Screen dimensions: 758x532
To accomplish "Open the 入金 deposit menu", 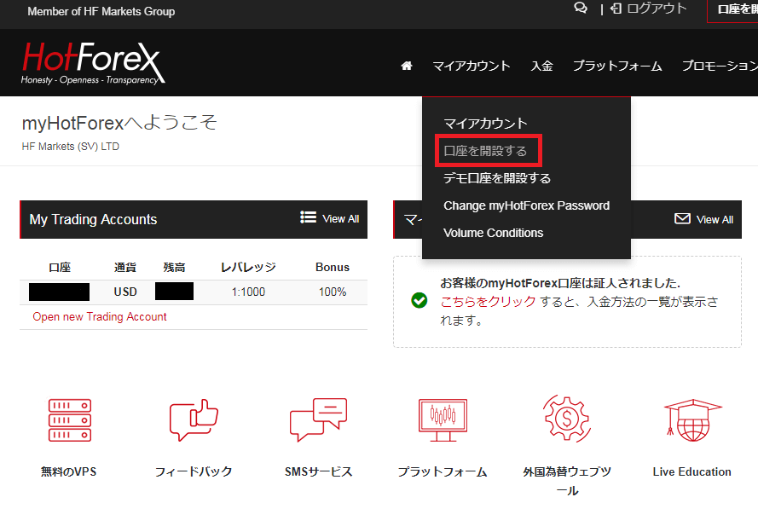I will point(542,66).
